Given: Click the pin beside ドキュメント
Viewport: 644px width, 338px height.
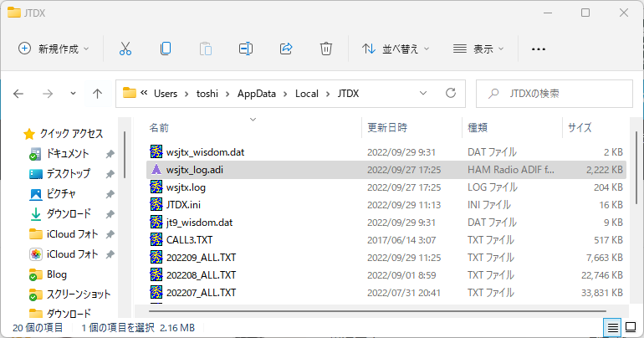Looking at the screenshot, I should coord(110,154).
